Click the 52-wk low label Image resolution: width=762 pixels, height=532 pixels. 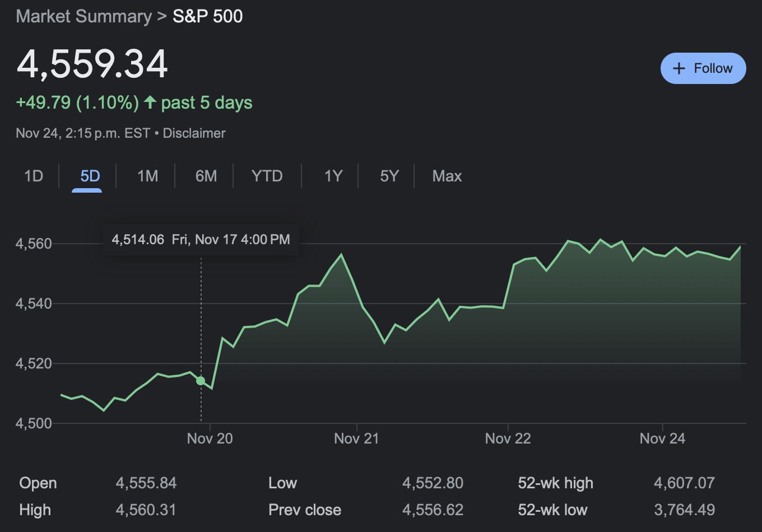[x=552, y=510]
